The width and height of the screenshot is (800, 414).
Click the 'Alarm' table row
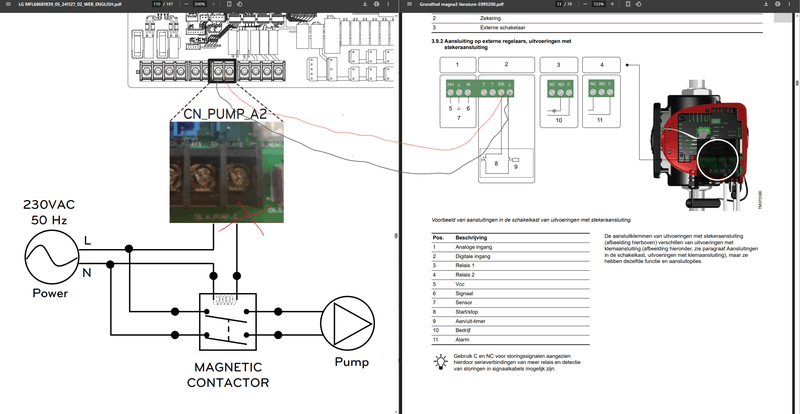[x=510, y=339]
